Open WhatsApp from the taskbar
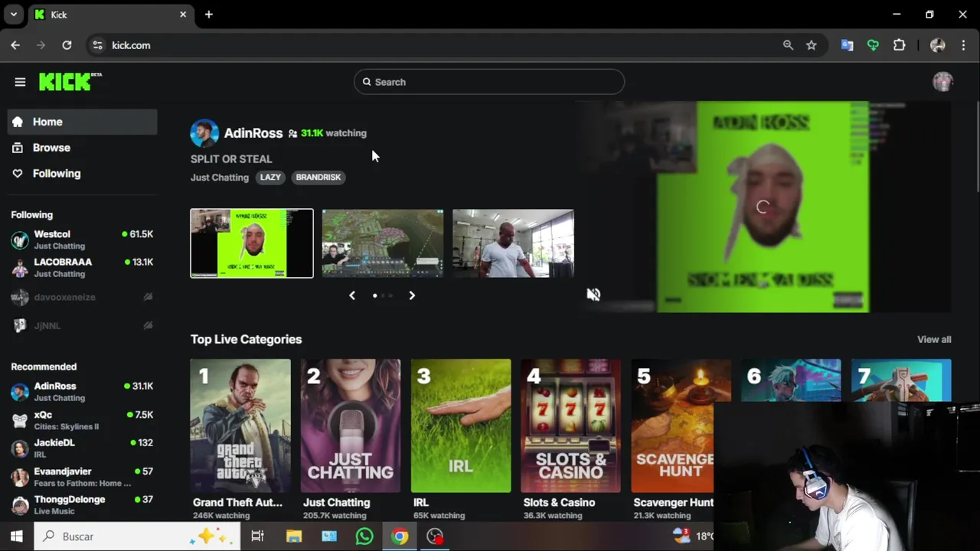Viewport: 980px width, 551px height. tap(364, 536)
